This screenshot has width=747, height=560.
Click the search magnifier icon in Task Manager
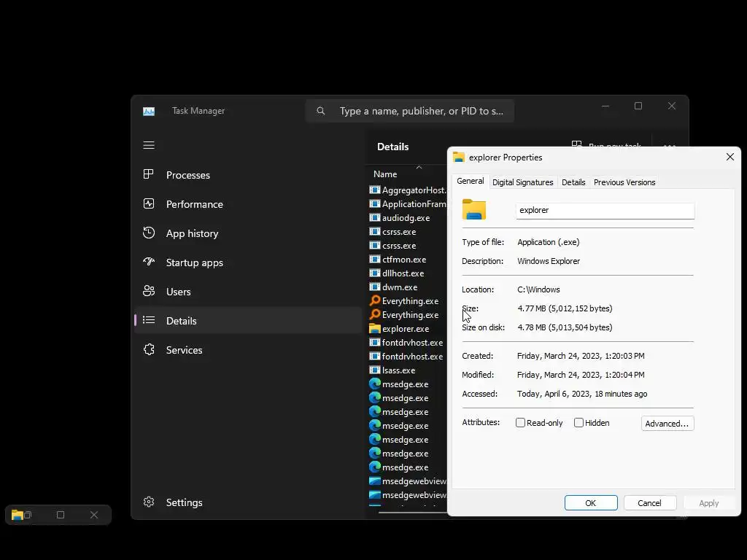[321, 111]
